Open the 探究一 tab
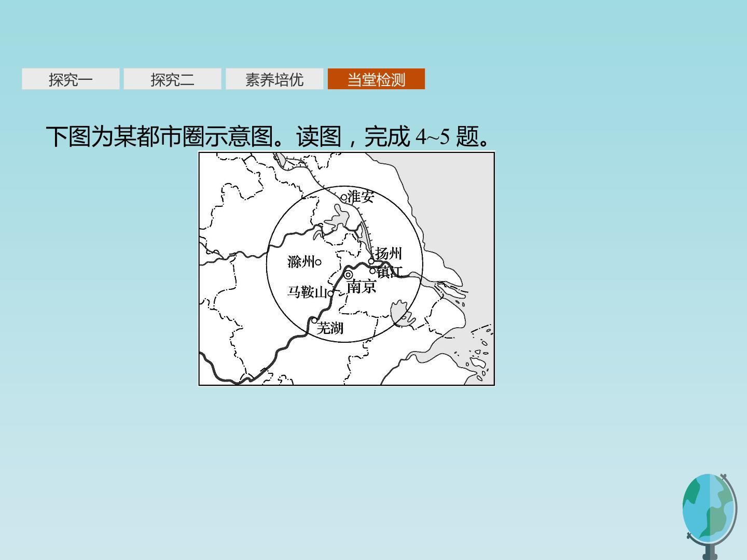This screenshot has height=560, width=747. click(71, 79)
